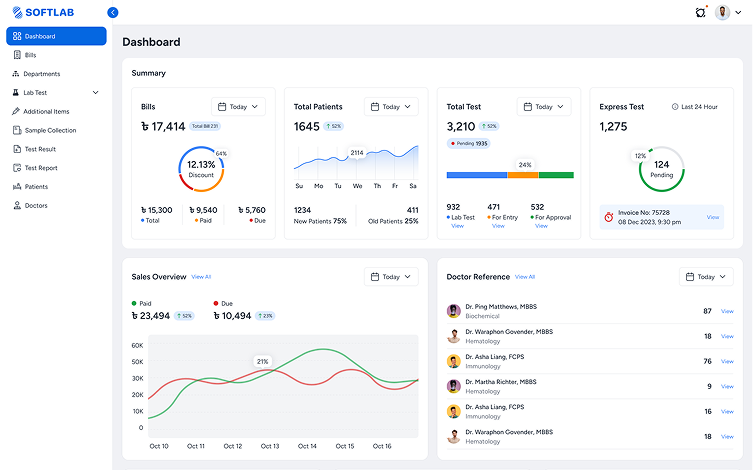
Task: Click the red stopwatch icon by invoice
Action: pos(608,217)
